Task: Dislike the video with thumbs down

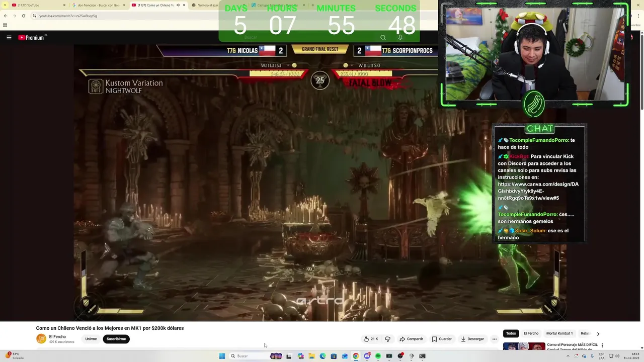Action: pyautogui.click(x=387, y=339)
